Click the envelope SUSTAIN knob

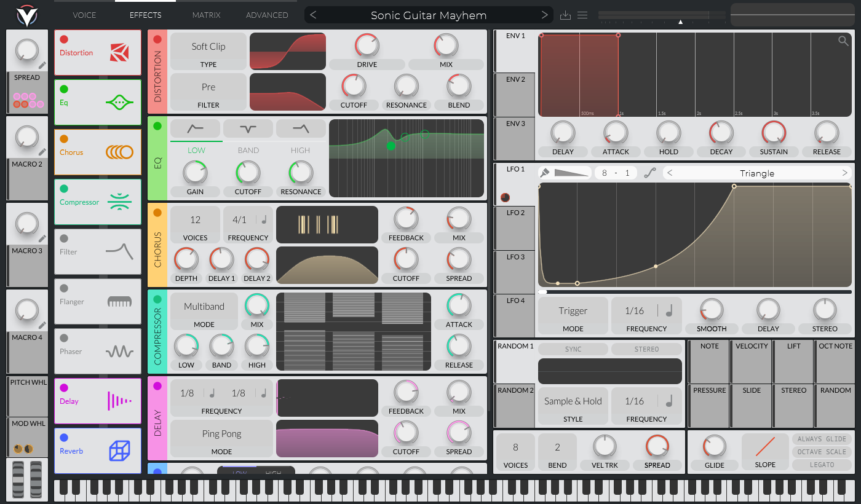click(774, 133)
